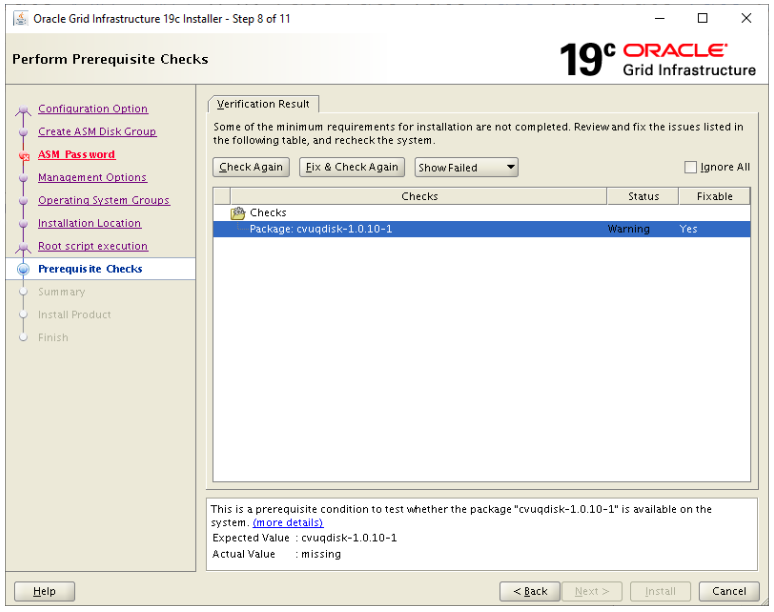Screen dimensions: 774x612
Task: Click the Status column header
Action: [643, 196]
